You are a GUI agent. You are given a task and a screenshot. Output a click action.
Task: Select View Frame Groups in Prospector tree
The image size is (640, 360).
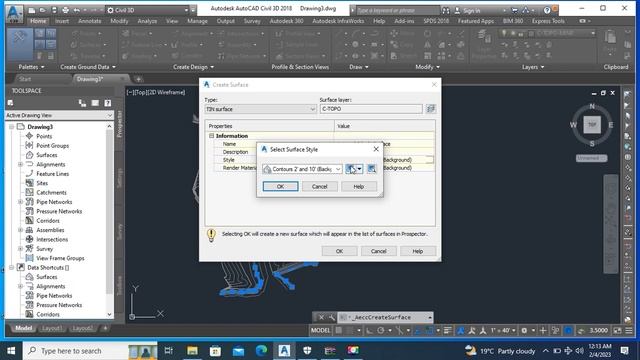point(60,258)
